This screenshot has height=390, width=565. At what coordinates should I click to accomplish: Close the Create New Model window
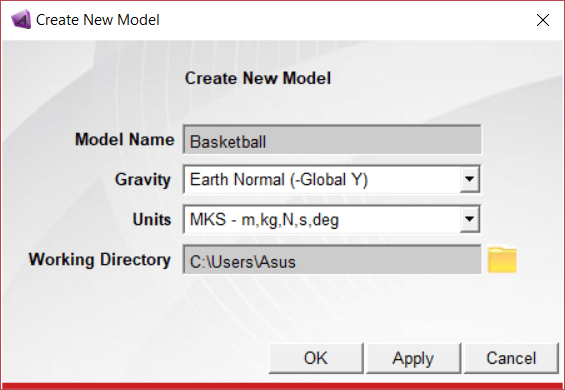pyautogui.click(x=543, y=20)
